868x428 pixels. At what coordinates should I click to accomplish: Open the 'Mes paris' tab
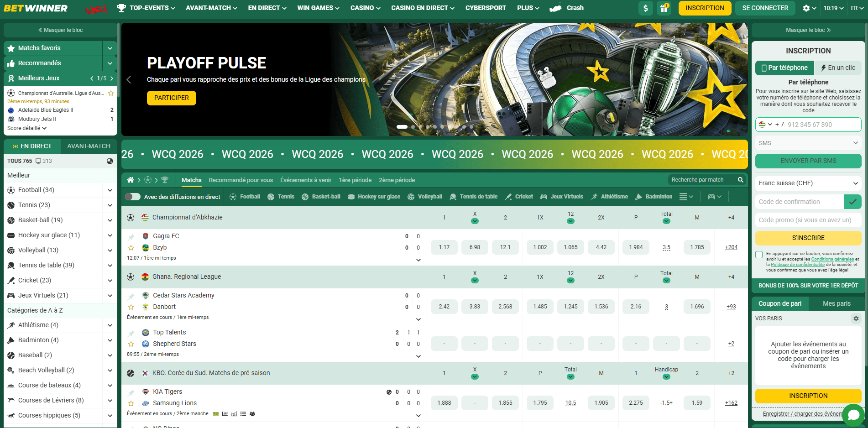[x=836, y=303]
